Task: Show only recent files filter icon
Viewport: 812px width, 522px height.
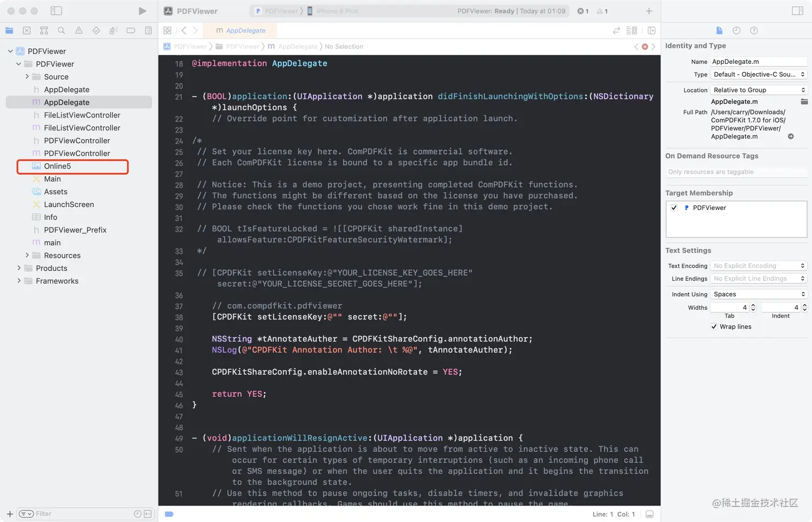Action: [x=137, y=514]
